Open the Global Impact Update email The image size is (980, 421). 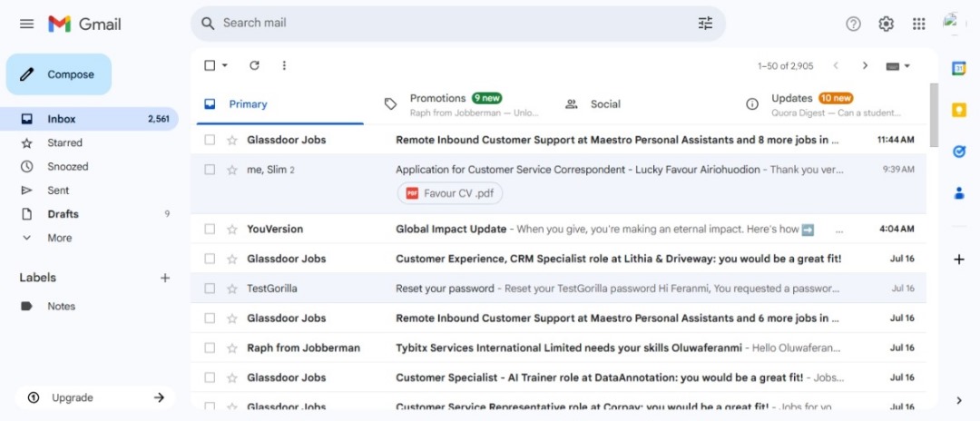click(559, 230)
